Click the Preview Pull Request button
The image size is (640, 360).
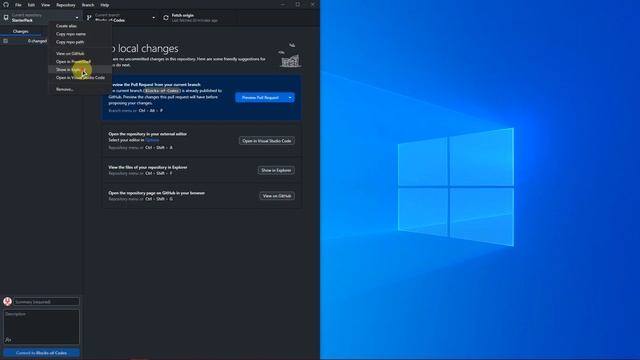(260, 98)
